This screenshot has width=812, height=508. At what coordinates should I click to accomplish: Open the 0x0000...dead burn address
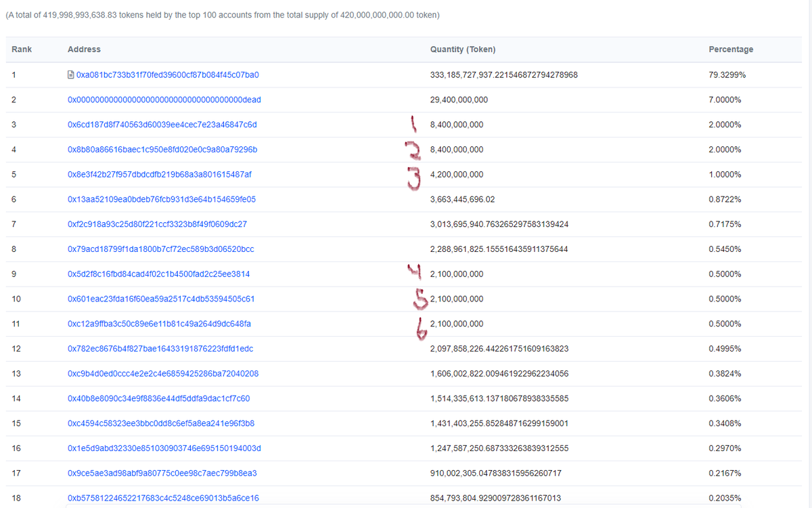164,100
